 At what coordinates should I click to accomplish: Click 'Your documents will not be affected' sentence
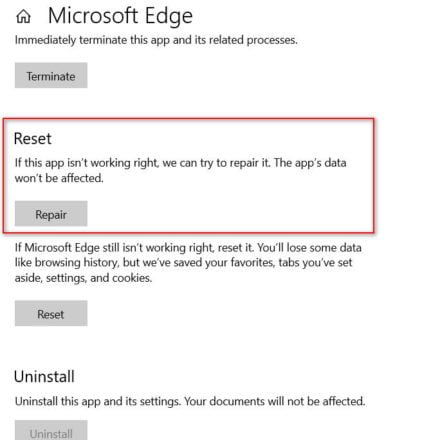pos(275,401)
